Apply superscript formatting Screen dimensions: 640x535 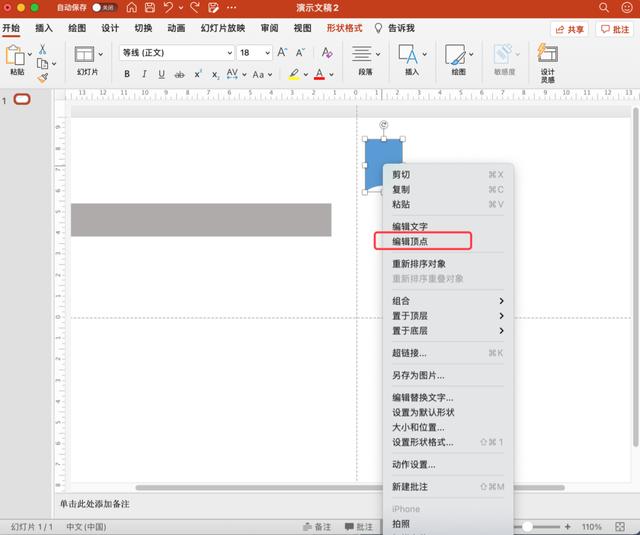click(198, 74)
